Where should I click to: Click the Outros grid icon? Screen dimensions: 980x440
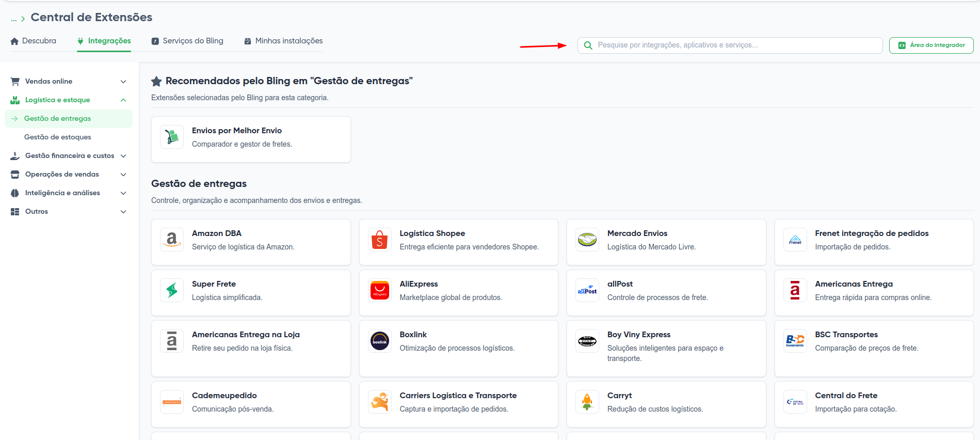pyautogui.click(x=15, y=211)
